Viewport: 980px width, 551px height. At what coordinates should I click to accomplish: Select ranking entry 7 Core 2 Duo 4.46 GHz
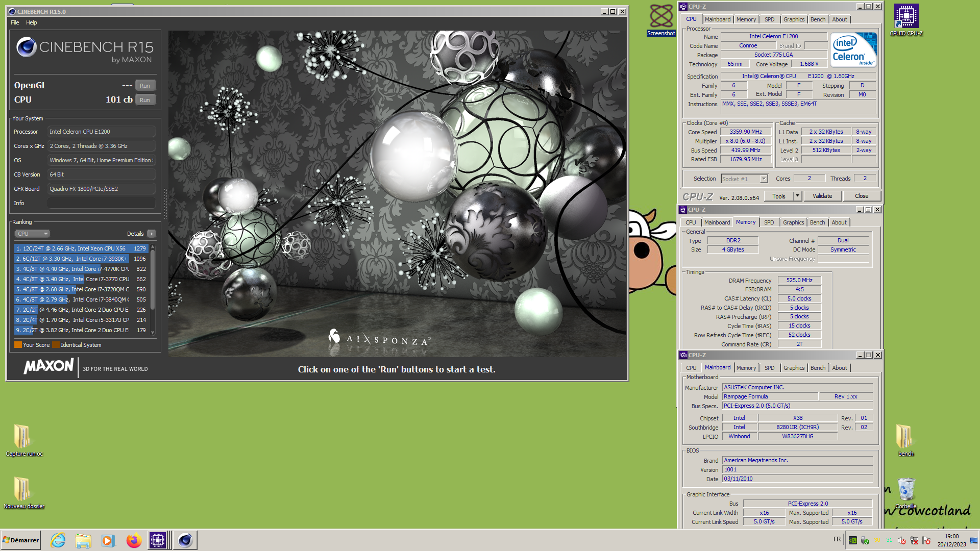(x=81, y=310)
